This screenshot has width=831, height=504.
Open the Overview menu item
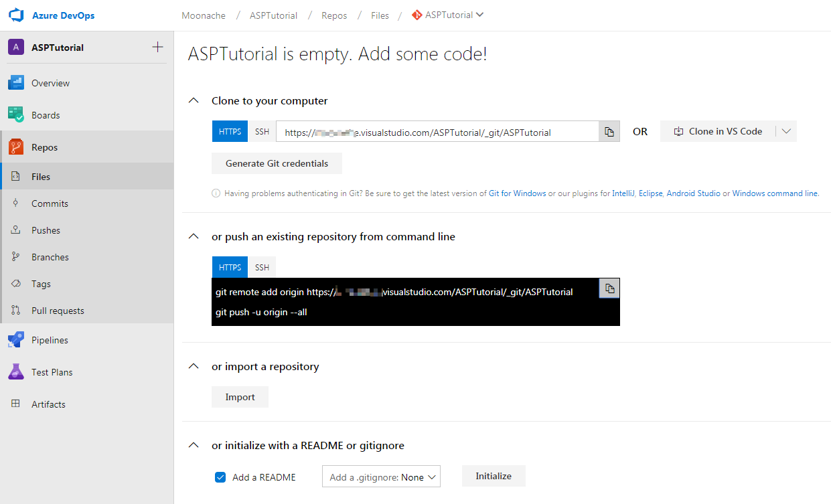86,83
